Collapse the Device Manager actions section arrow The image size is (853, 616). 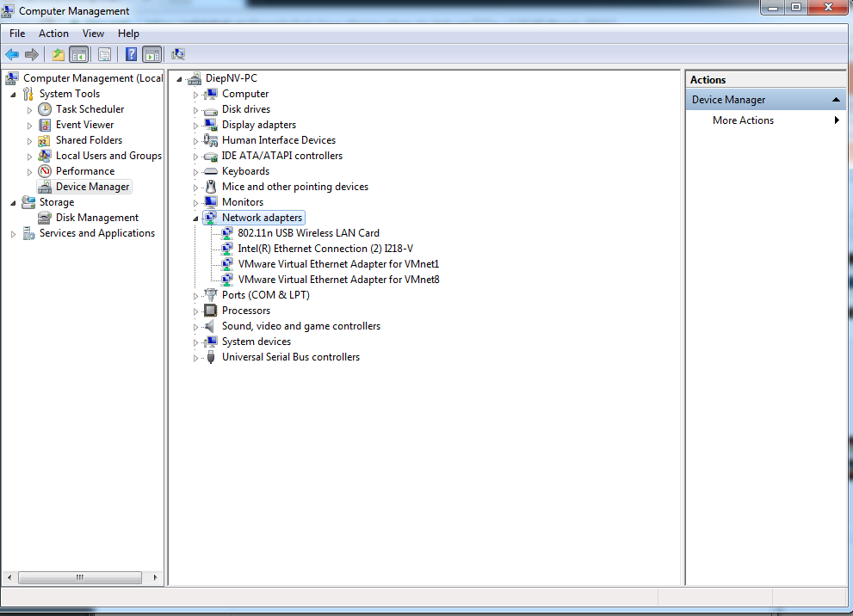836,100
